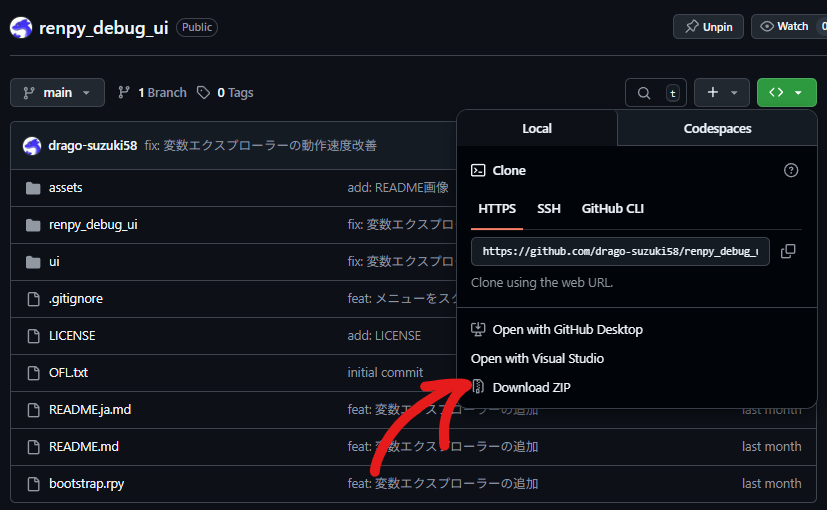
Task: Open the README.md file
Action: (x=84, y=446)
